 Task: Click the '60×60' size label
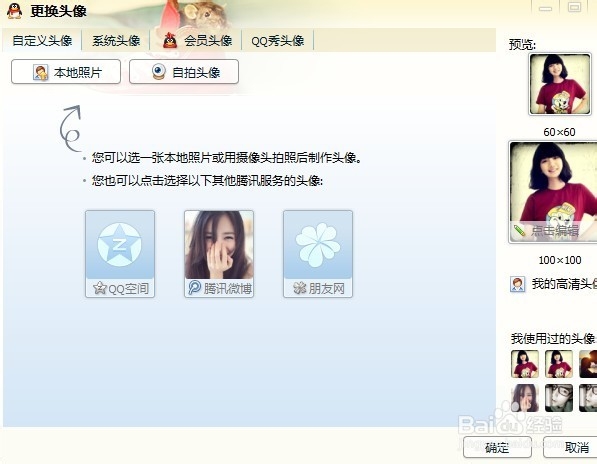coord(559,132)
